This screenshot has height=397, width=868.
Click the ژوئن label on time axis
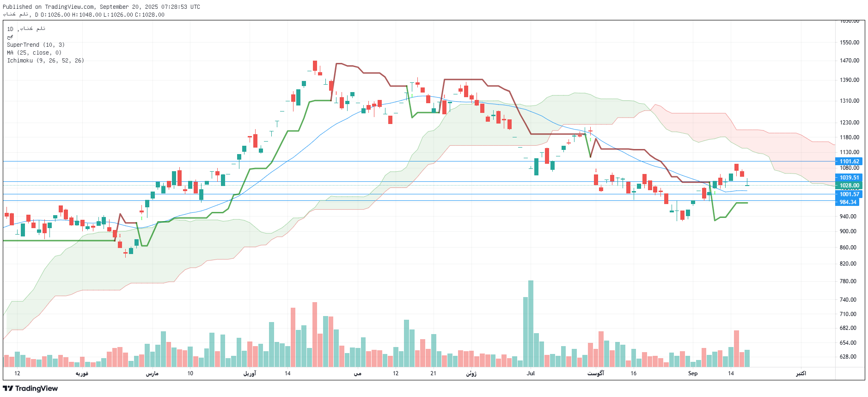point(471,373)
